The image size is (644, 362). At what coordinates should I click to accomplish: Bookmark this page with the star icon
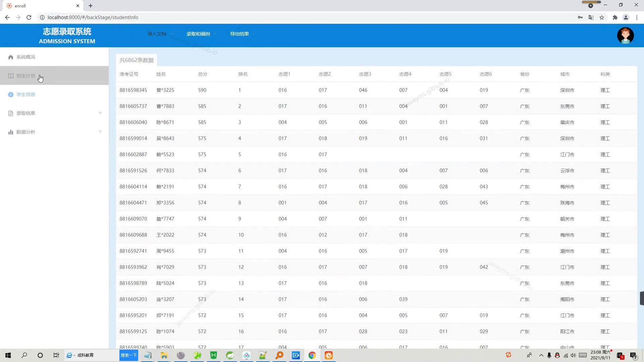[602, 17]
